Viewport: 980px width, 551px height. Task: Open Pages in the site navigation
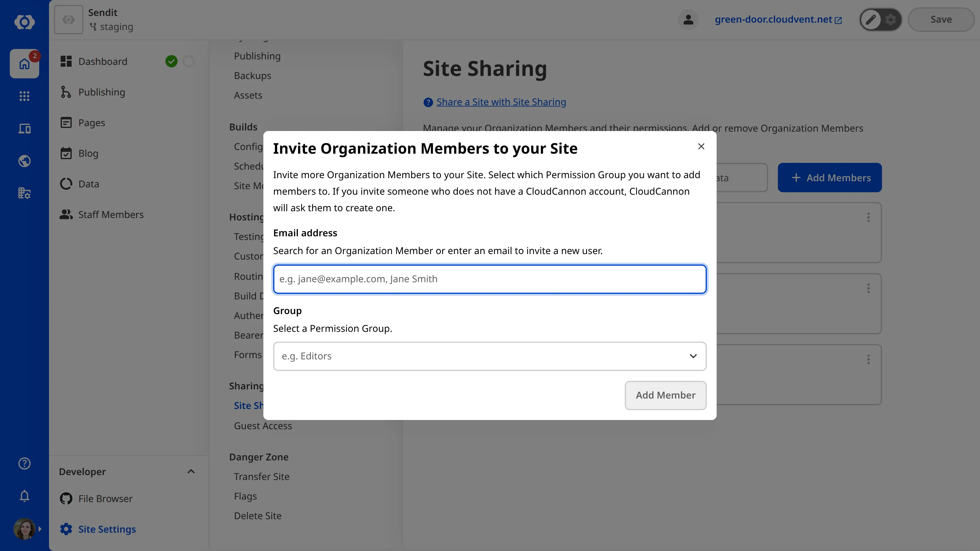point(92,122)
